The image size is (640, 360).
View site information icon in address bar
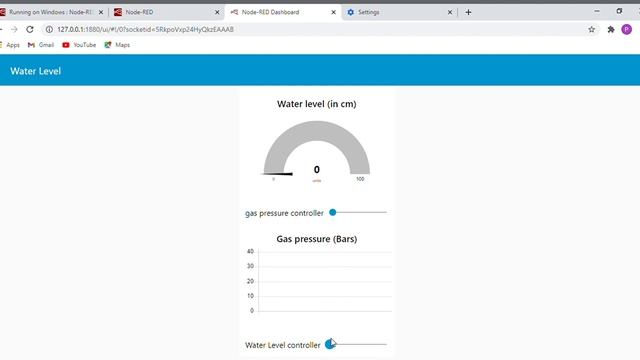point(49,29)
